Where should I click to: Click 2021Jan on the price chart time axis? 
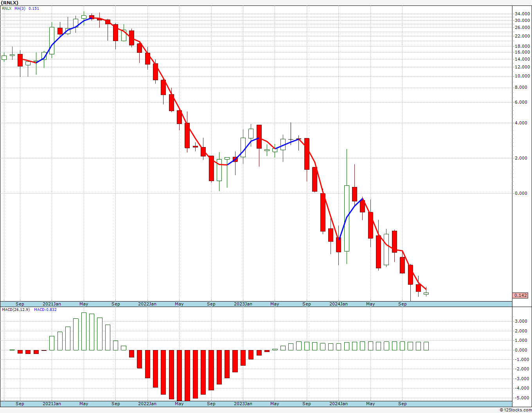pos(52,304)
